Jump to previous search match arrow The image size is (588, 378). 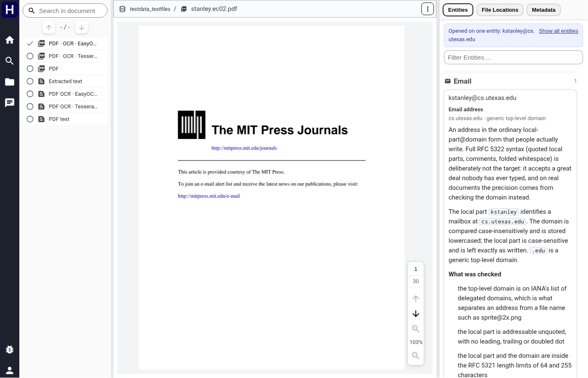(x=49, y=27)
